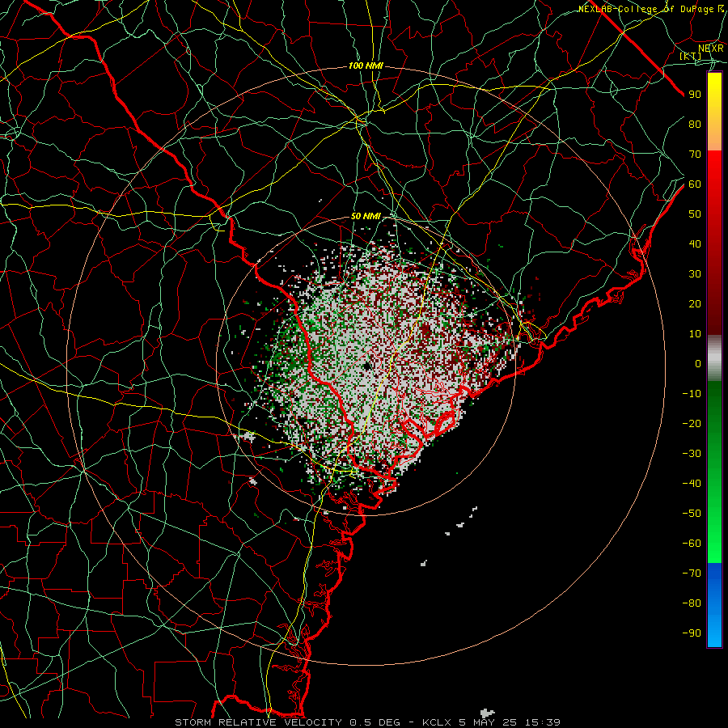Click the NEXLAB-College of DuPage credit text
Image resolution: width=728 pixels, height=728 pixels.
[x=651, y=9]
